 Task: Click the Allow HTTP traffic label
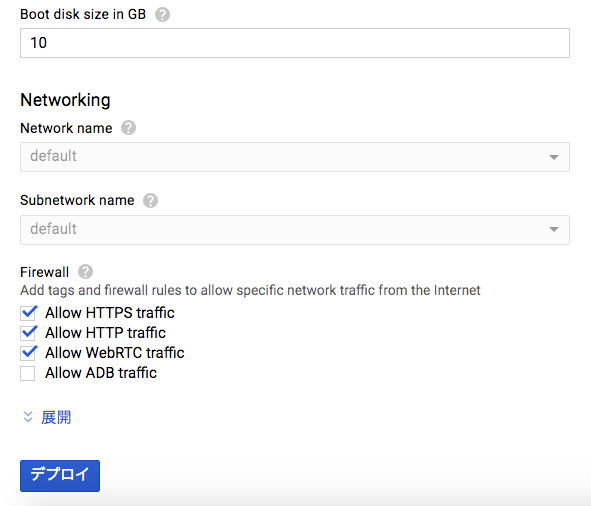(x=105, y=333)
